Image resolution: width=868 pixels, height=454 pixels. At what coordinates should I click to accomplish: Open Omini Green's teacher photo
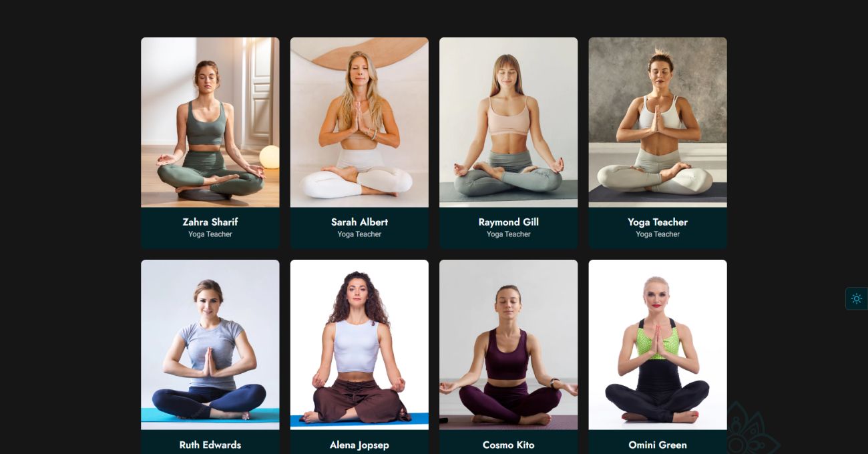coord(658,345)
